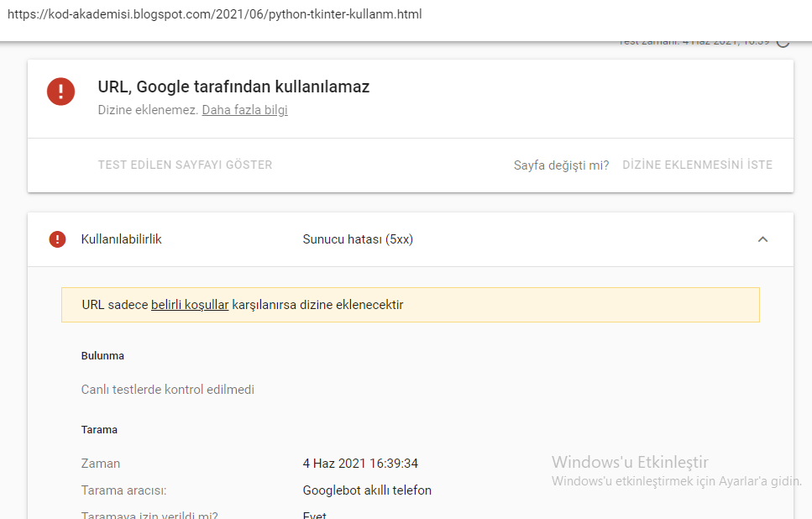
Task: Click the 'Sunucu hatası (5xx)' status text
Action: click(x=358, y=239)
